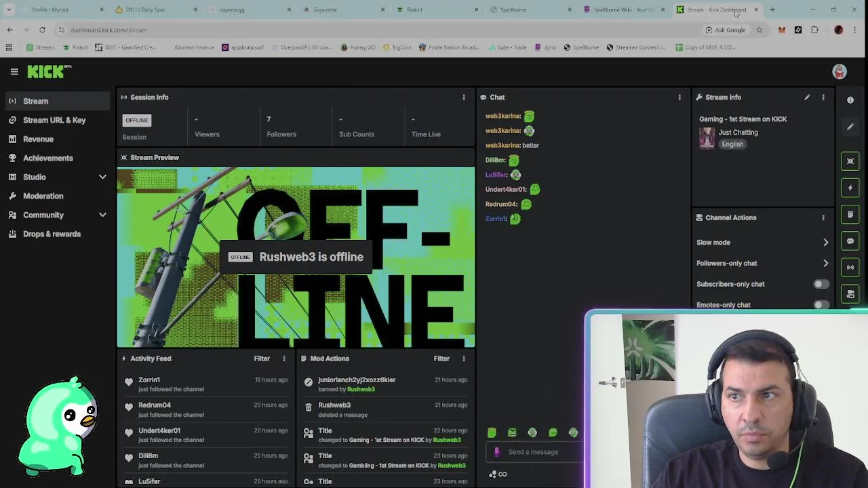Insert the first quick emote above the chat input

[x=492, y=432]
